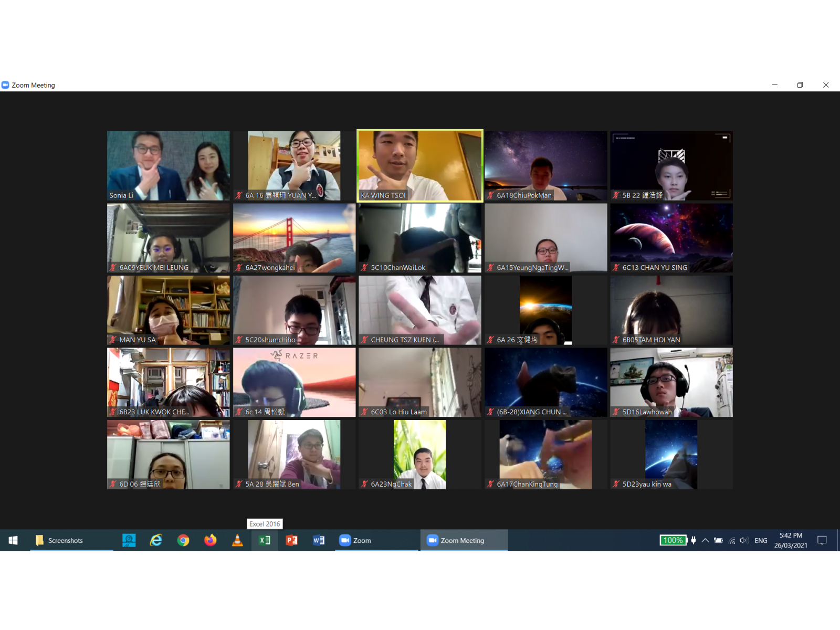Open Firefox from the taskbar

pyautogui.click(x=210, y=540)
